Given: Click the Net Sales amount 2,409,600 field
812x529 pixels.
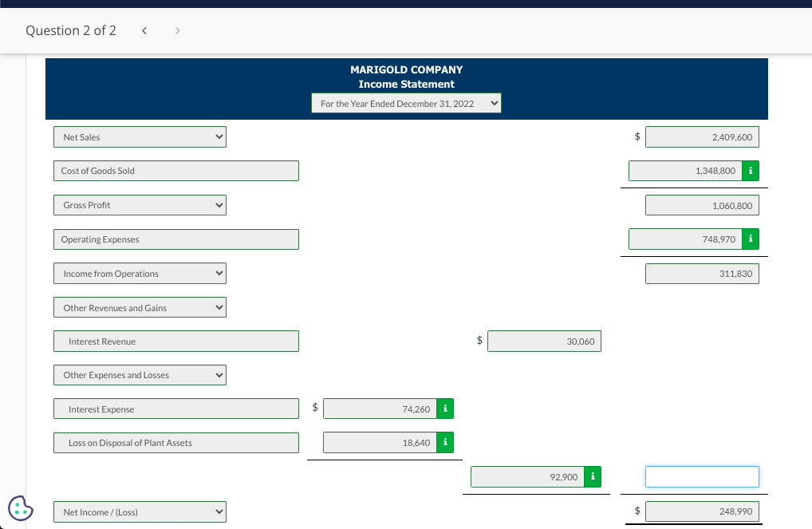Looking at the screenshot, I should [x=702, y=136].
